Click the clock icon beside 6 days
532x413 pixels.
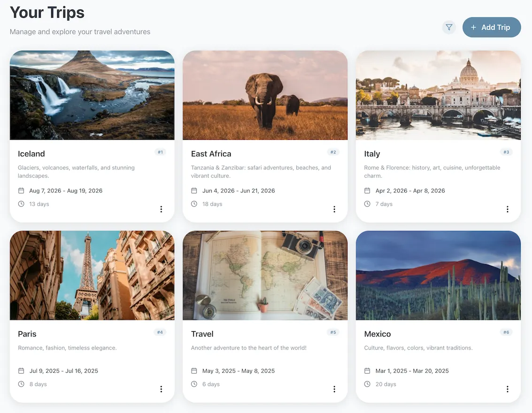click(x=194, y=384)
